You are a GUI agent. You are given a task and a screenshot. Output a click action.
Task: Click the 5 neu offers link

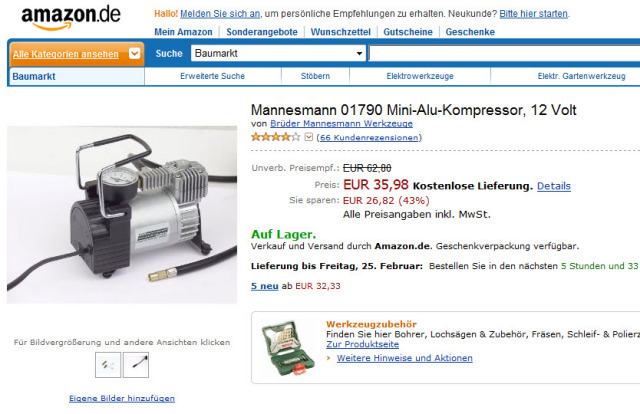pos(264,286)
